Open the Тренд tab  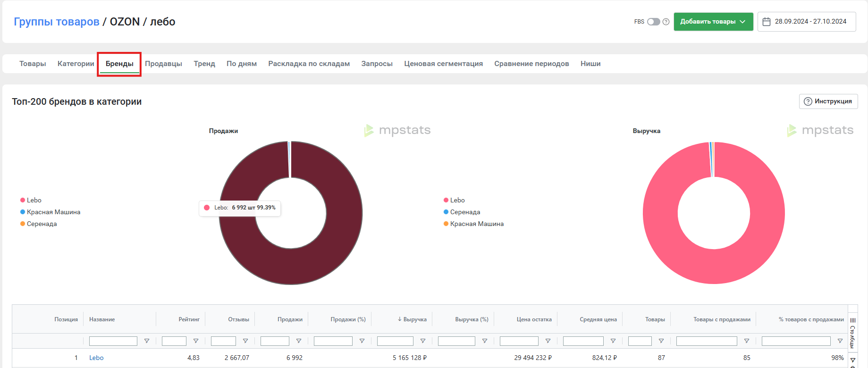pos(204,64)
